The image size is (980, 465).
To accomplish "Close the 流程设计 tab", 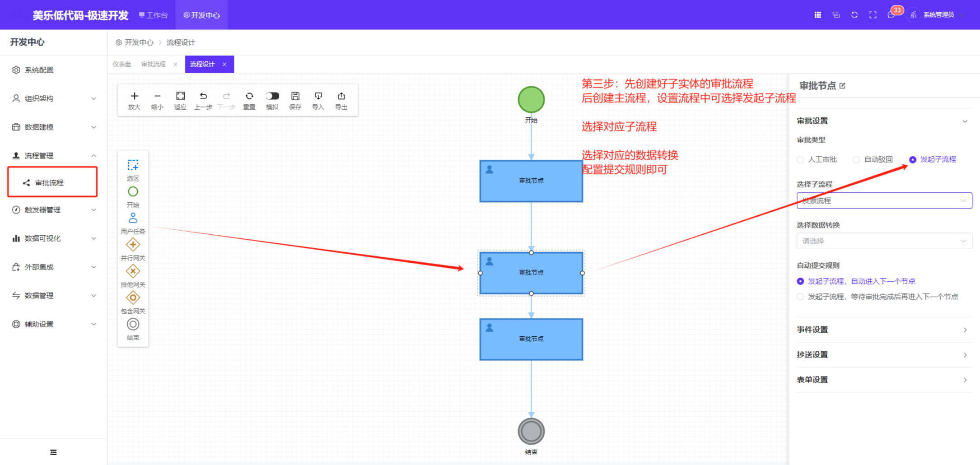I will click(x=224, y=65).
